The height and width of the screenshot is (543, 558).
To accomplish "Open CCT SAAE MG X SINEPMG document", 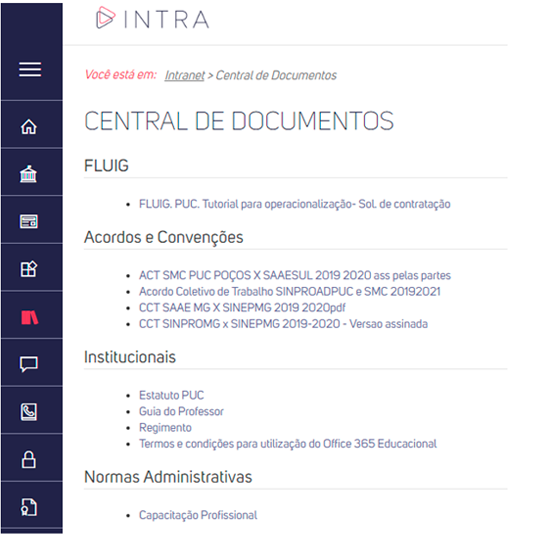I will (x=242, y=307).
